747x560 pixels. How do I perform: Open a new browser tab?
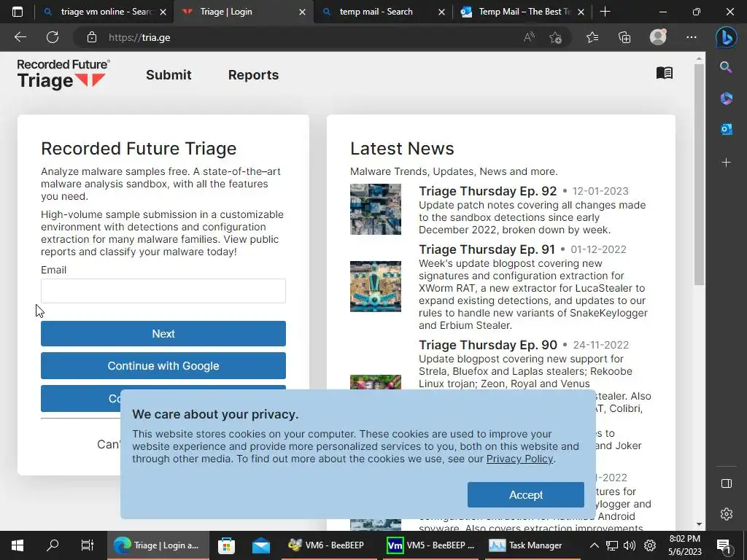pos(605,12)
